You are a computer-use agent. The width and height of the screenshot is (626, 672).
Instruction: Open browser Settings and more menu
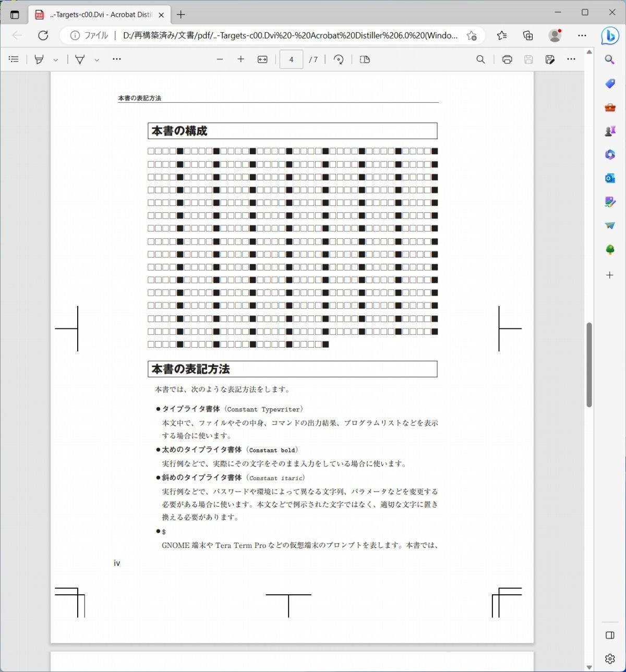point(582,35)
